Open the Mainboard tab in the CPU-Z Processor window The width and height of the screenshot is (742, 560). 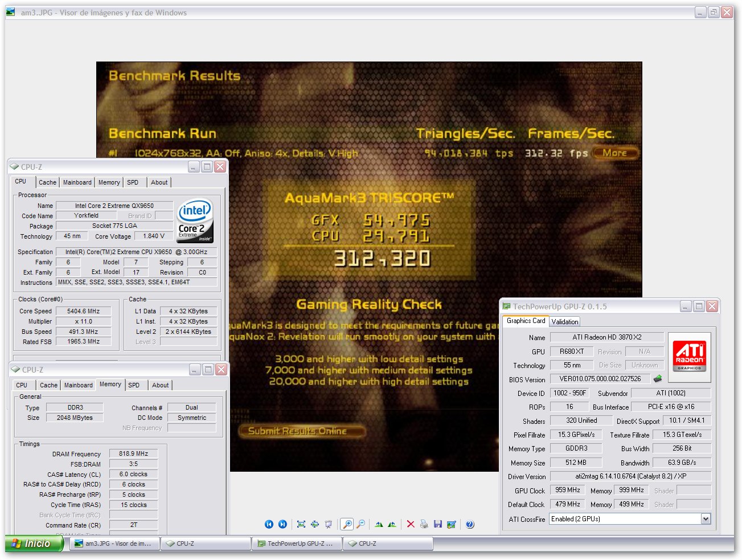77,182
